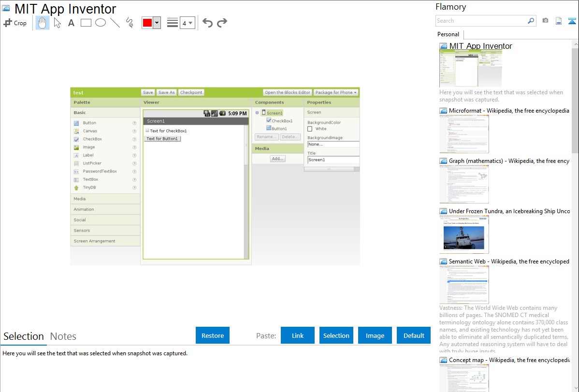Click the Paste Link button
The height and width of the screenshot is (392, 579).
pyautogui.click(x=298, y=335)
